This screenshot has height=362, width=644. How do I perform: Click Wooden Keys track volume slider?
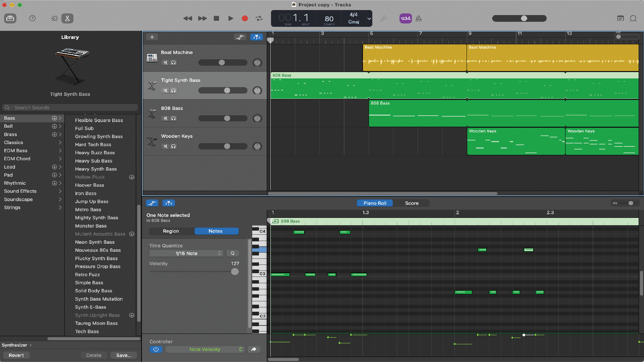223,146
